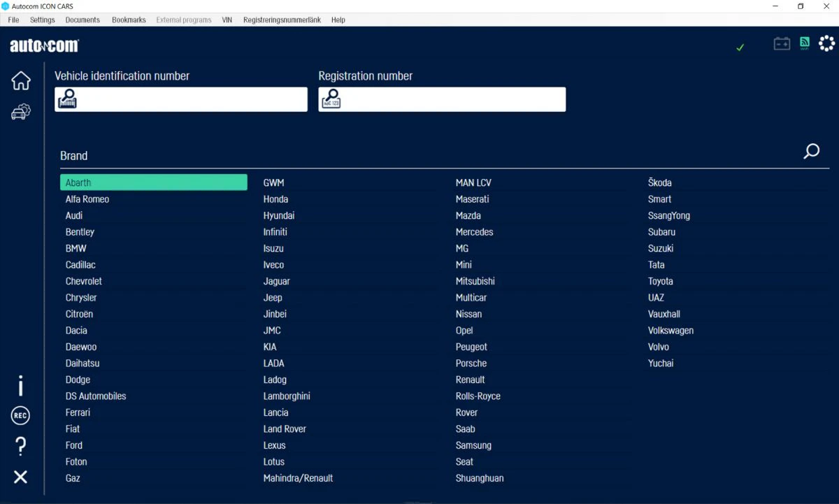This screenshot has height=504, width=839.
Task: Choose Dacia brand
Action: (x=76, y=330)
